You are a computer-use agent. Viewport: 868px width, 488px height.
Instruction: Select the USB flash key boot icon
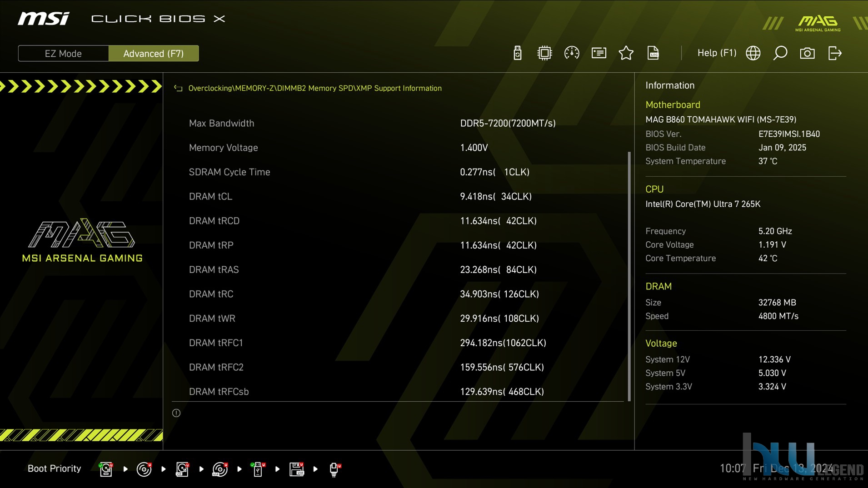pos(258,469)
